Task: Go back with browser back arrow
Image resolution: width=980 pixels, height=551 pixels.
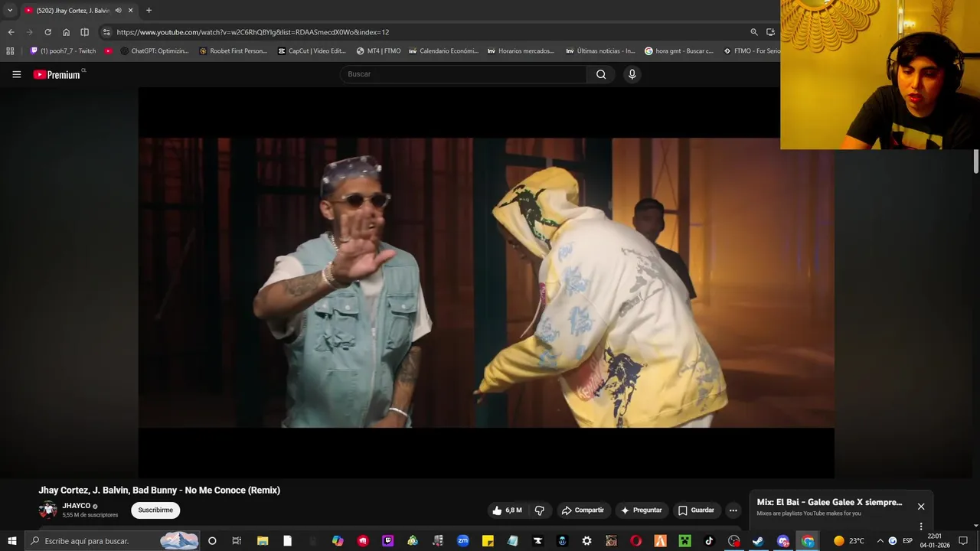Action: pos(11,32)
